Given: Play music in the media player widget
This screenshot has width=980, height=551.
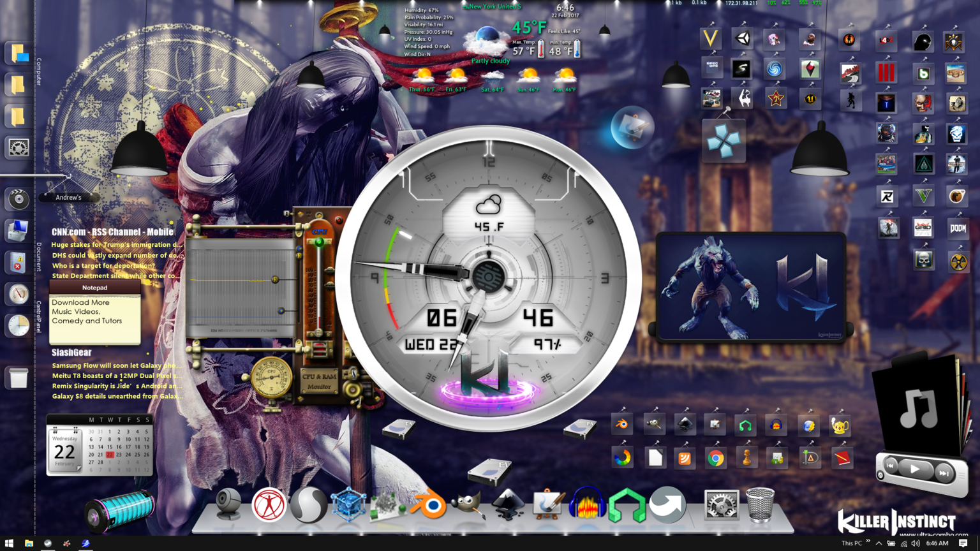Looking at the screenshot, I should (x=915, y=469).
